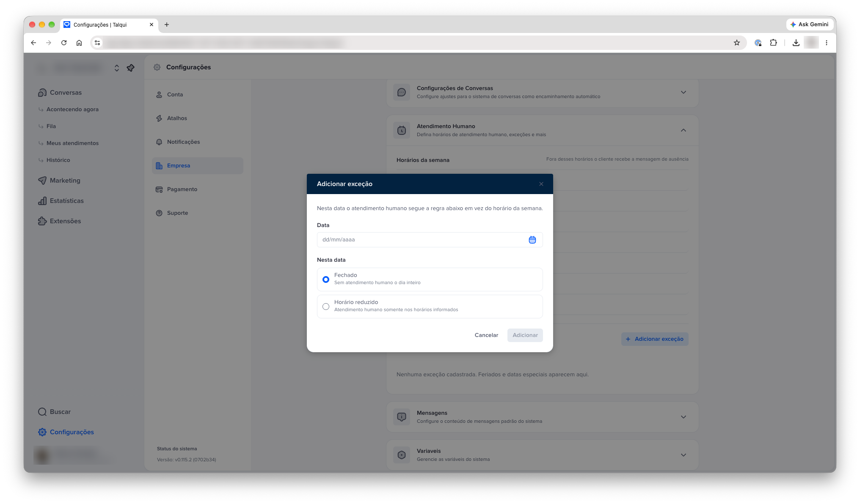Image resolution: width=860 pixels, height=504 pixels.
Task: Click the browser home icon
Action: coord(79,43)
